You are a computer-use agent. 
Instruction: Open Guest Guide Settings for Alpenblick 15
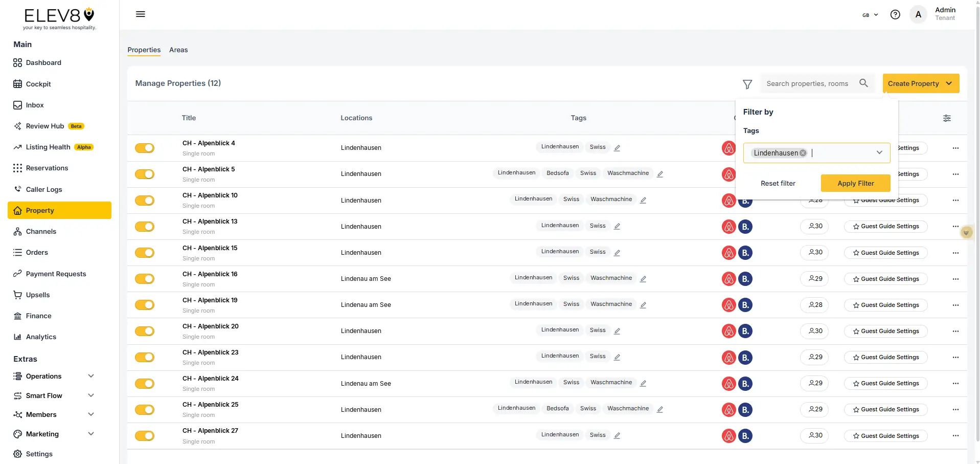(x=885, y=253)
